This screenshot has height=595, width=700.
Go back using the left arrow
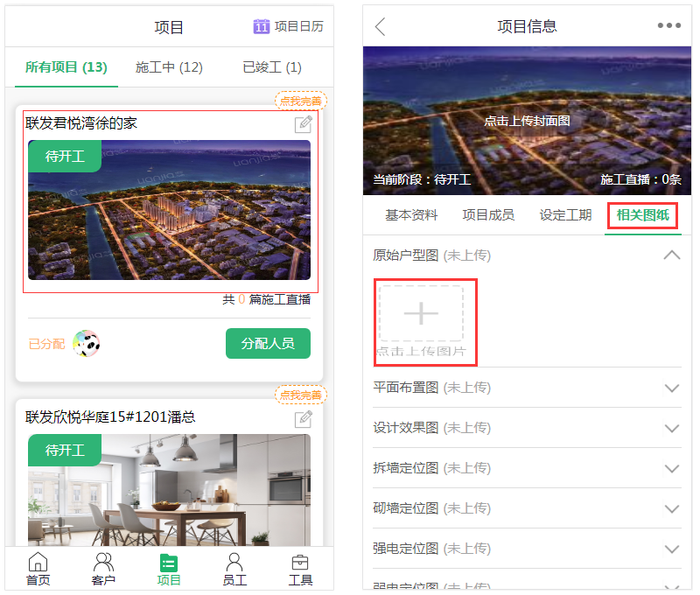380,26
